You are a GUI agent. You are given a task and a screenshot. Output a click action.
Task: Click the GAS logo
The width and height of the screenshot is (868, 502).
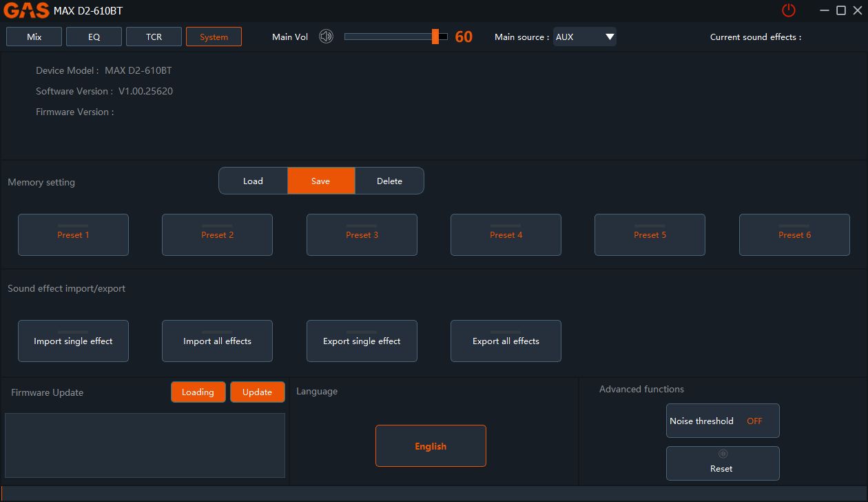(x=26, y=10)
